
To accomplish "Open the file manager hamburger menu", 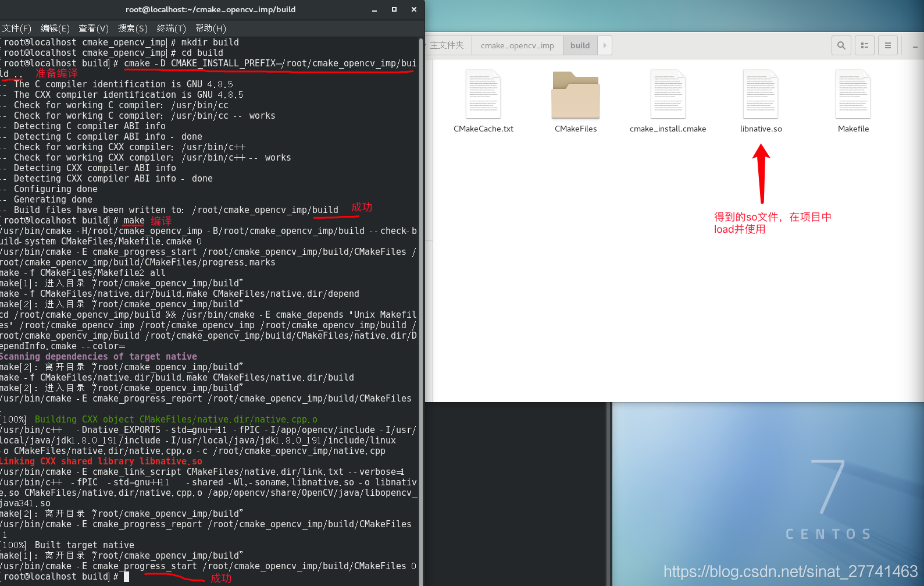I will click(x=888, y=45).
